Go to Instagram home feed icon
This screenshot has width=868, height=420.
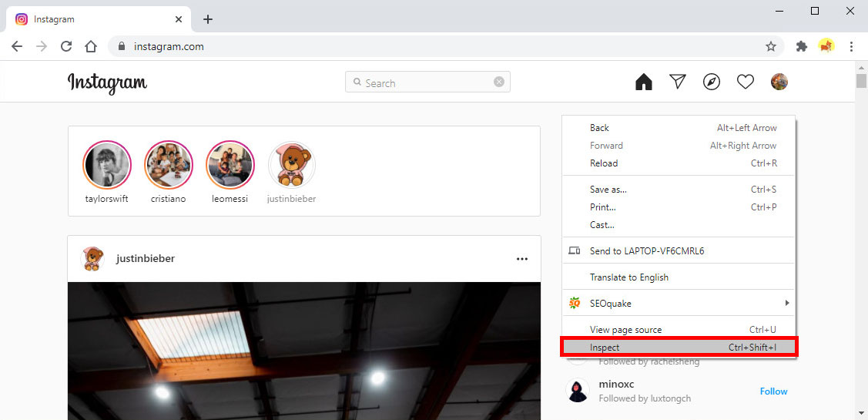(x=643, y=82)
